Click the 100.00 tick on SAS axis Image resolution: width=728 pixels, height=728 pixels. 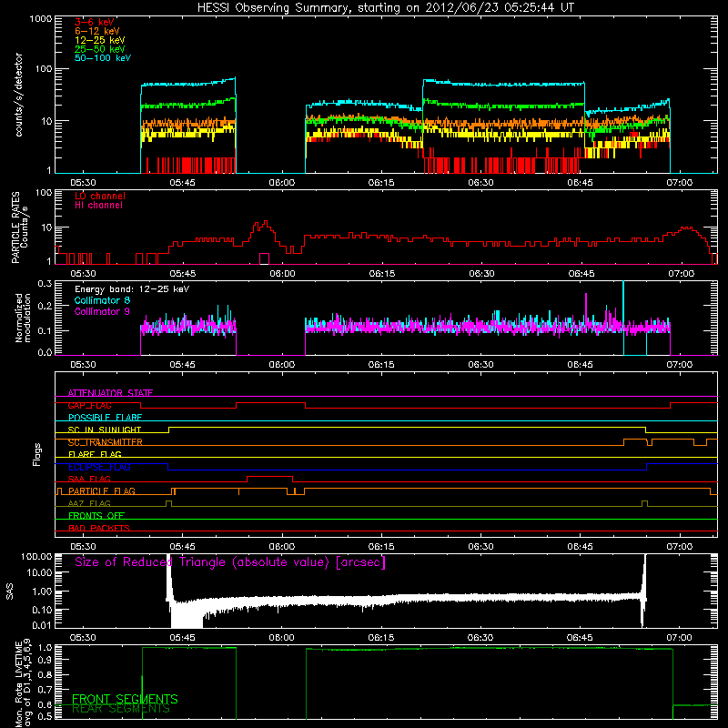pos(36,557)
